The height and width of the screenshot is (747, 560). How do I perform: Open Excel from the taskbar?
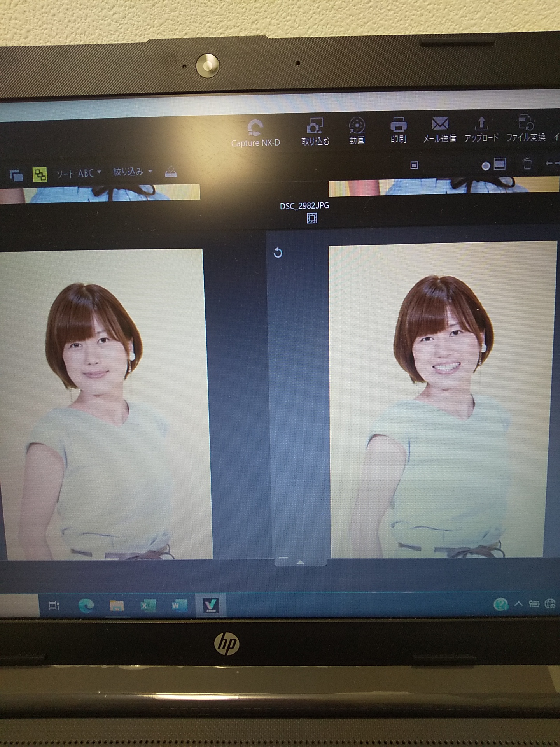148,605
